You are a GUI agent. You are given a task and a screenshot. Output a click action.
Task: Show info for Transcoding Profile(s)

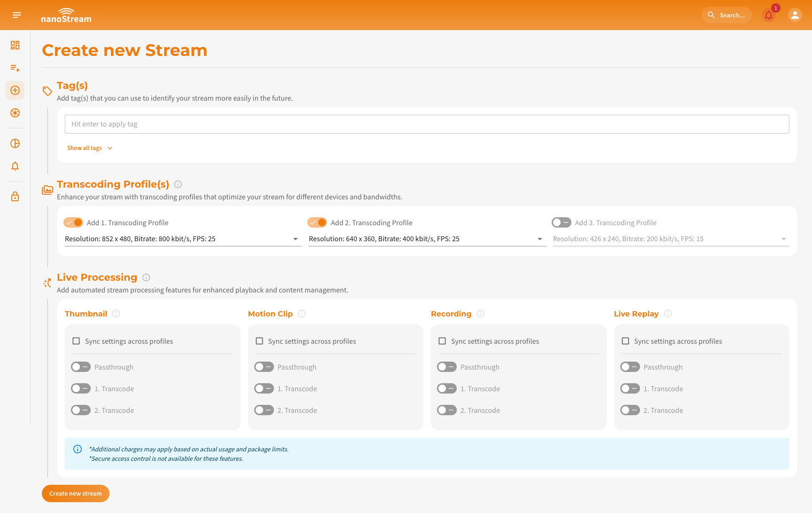pyautogui.click(x=178, y=184)
